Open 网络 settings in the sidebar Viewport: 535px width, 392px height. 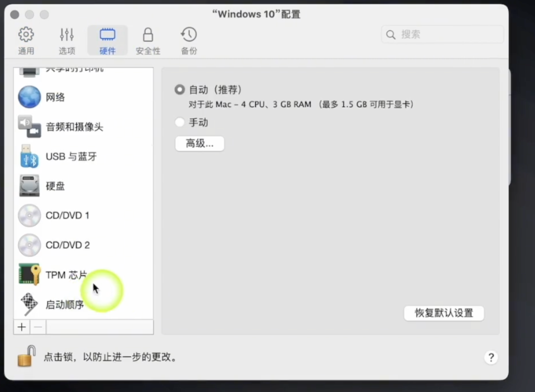tap(84, 97)
